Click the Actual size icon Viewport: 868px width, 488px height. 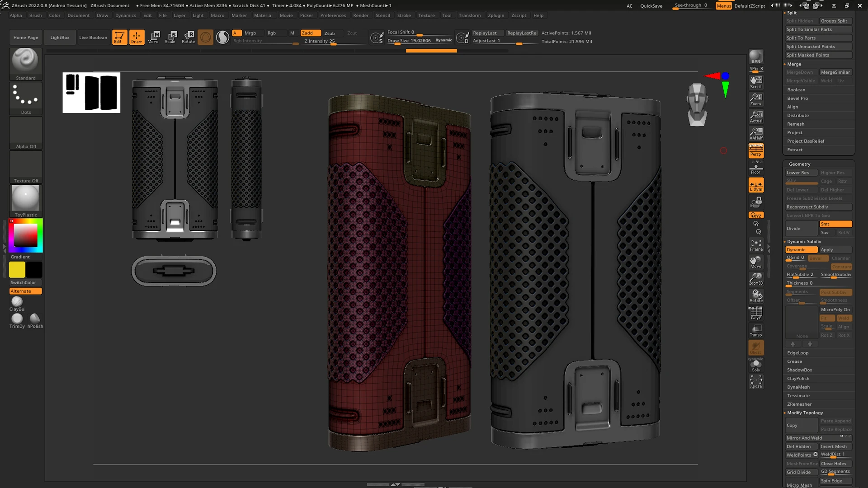(756, 117)
